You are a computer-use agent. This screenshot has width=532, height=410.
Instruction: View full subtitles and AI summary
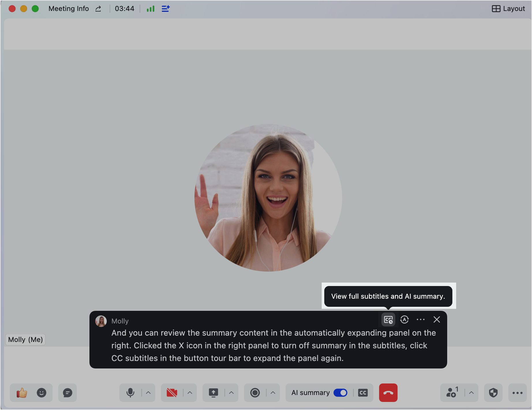coord(388,319)
